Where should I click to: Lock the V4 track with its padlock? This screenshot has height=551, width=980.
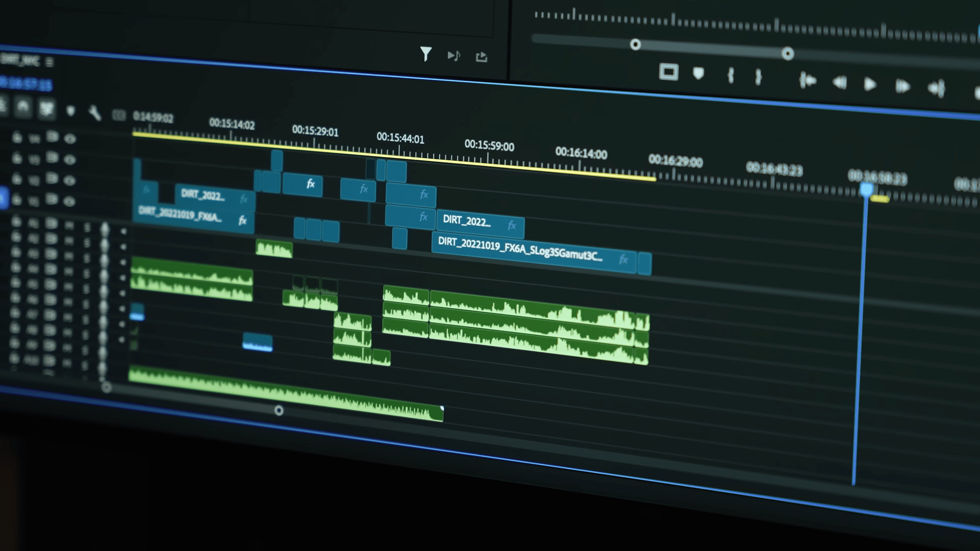click(17, 137)
